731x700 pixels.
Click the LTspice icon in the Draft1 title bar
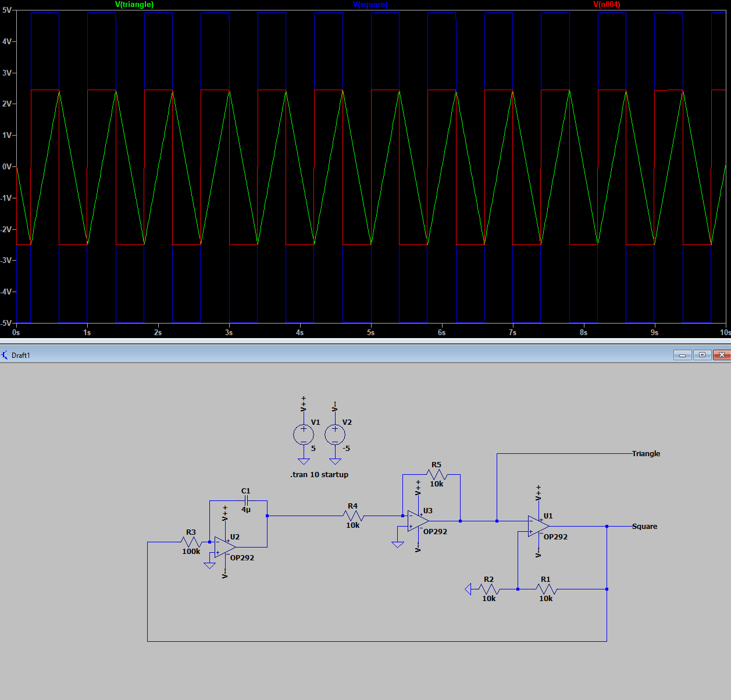click(x=5, y=355)
